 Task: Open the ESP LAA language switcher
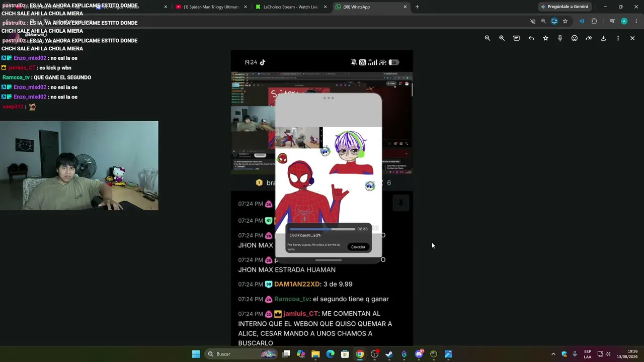coord(588,354)
